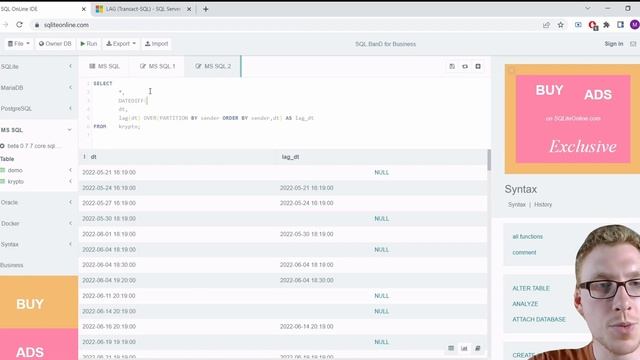
Task: Click the Import button
Action: 157,44
